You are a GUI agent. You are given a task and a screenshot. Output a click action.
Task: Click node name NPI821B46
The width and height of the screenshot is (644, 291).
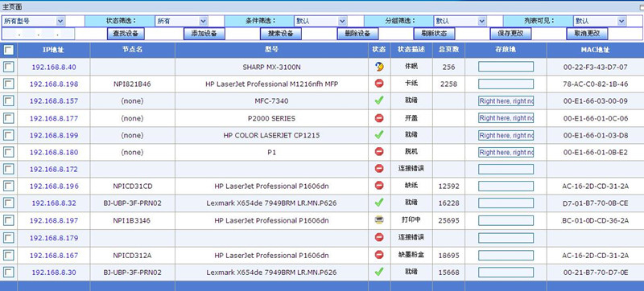click(132, 84)
